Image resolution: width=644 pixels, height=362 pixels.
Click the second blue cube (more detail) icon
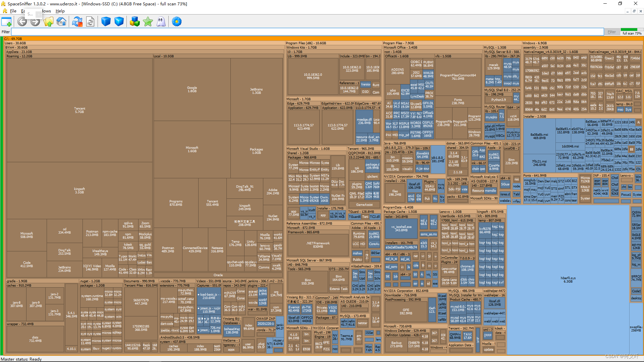tap(119, 22)
